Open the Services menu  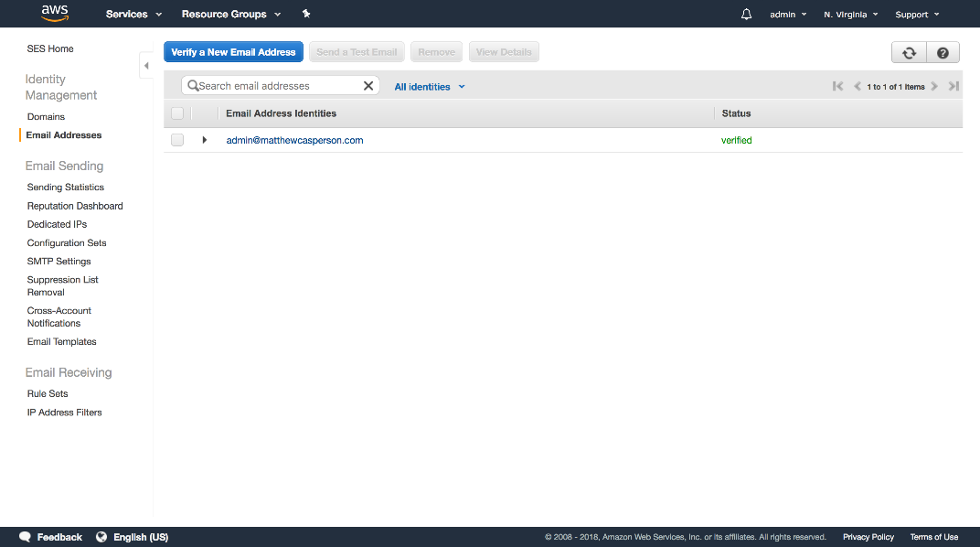click(x=133, y=15)
